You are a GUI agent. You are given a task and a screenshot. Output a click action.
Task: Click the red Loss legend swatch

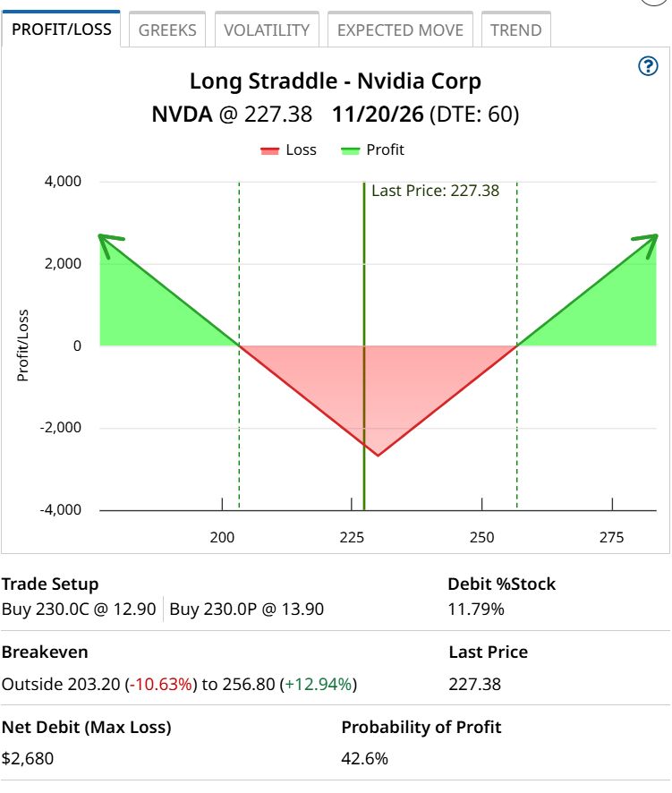pos(269,150)
